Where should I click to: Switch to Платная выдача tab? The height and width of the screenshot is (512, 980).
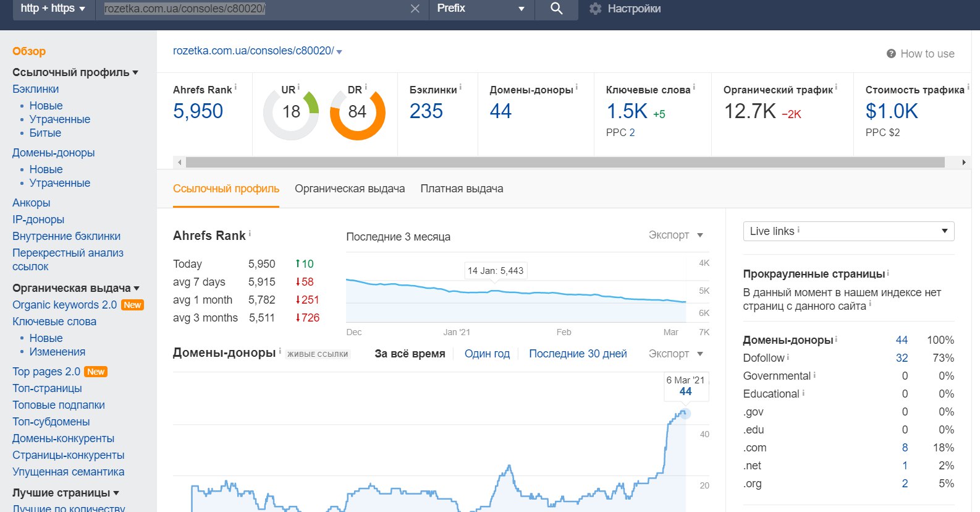point(462,189)
